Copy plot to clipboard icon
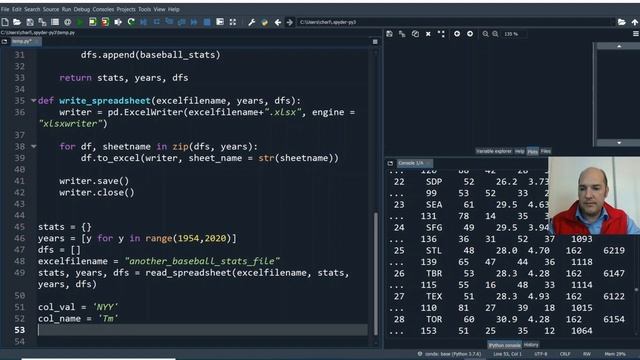640x360 pixels. click(415, 34)
